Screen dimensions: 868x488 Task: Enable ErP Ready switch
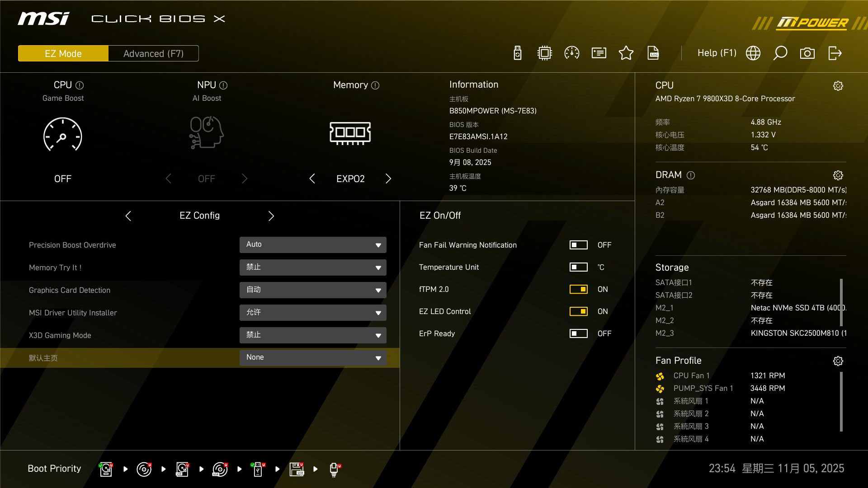[578, 333]
